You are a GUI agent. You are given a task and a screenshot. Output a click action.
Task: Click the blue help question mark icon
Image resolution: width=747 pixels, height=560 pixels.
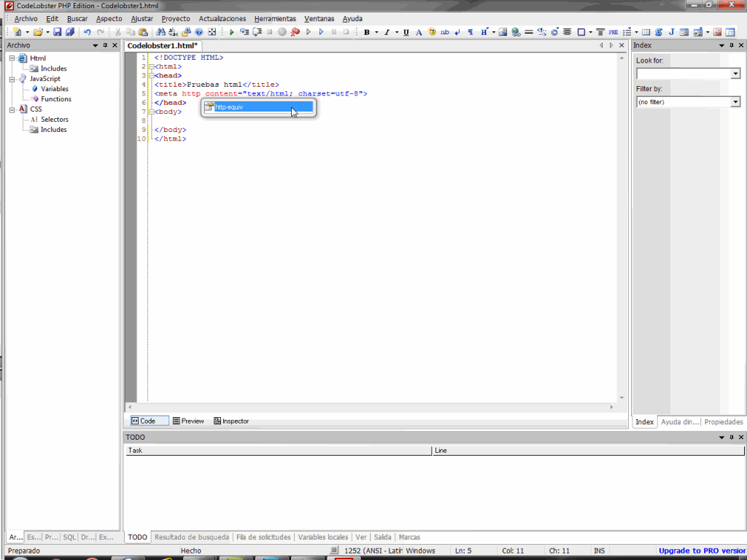(x=198, y=32)
